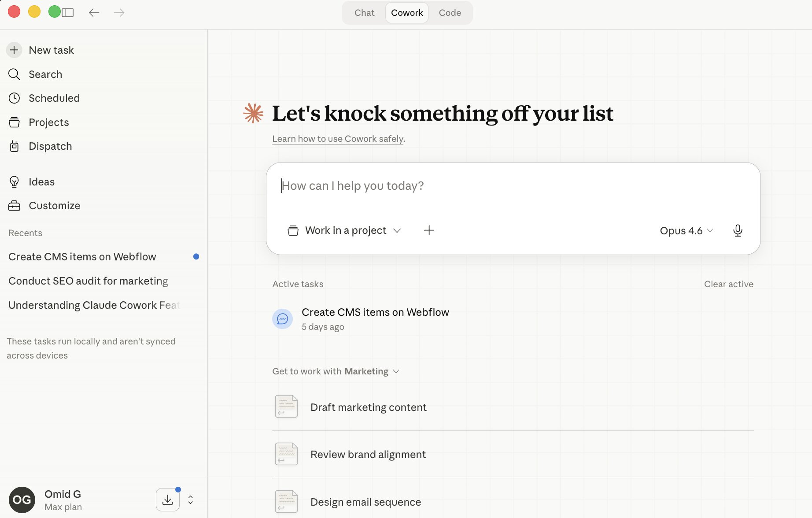The height and width of the screenshot is (518, 812).
Task: Click the How can I help prompt field
Action: coord(513,186)
